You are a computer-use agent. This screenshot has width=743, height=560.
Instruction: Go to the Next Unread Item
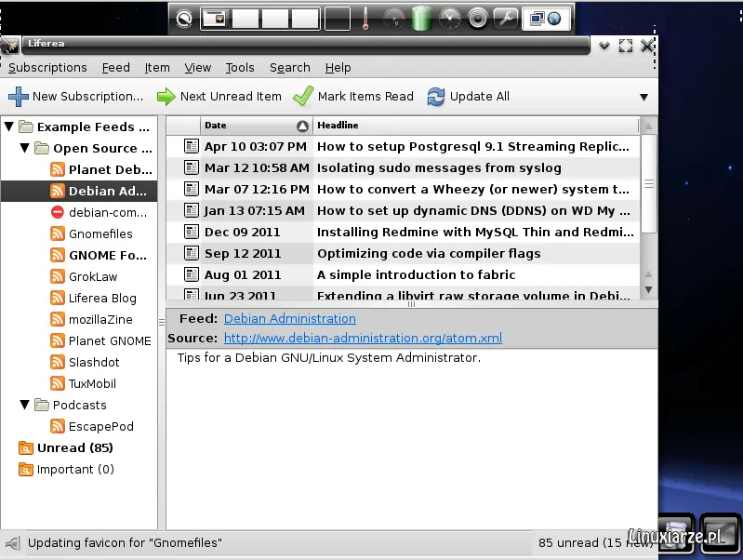pos(219,96)
